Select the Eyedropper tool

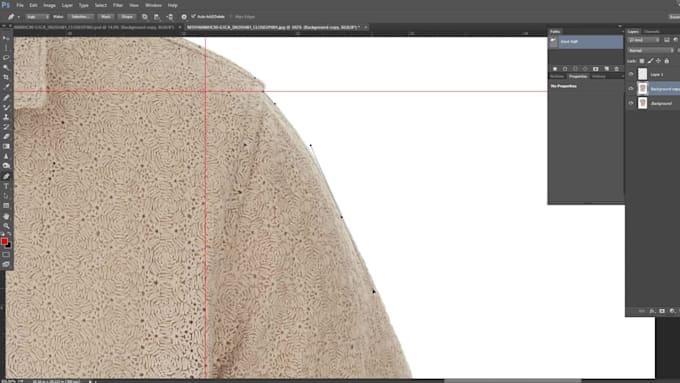pyautogui.click(x=6, y=87)
